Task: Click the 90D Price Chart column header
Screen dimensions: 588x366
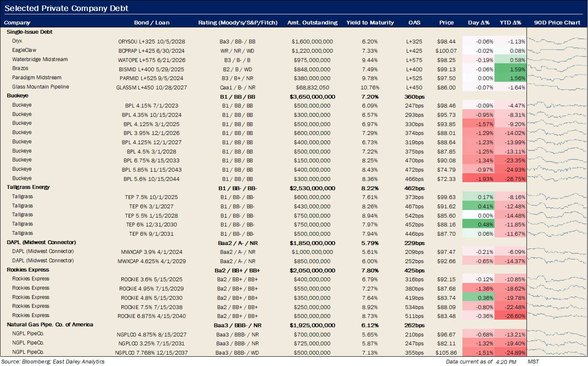Action: (x=557, y=23)
